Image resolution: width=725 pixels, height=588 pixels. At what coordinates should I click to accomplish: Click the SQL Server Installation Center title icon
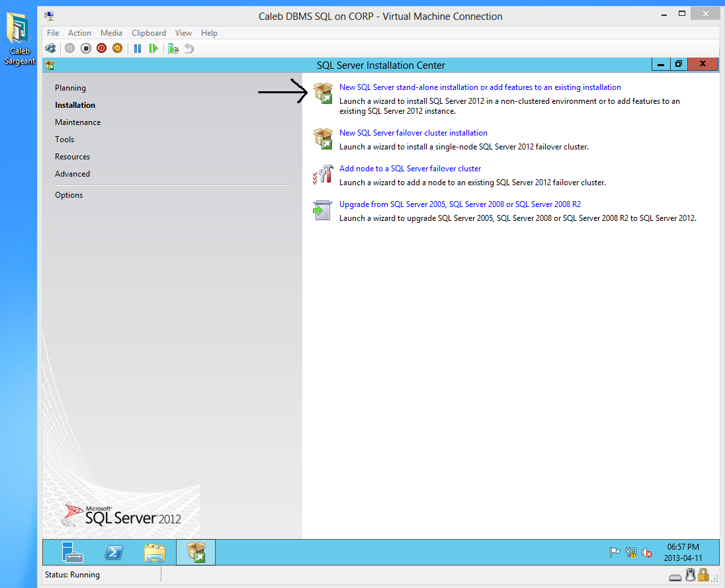tap(50, 65)
